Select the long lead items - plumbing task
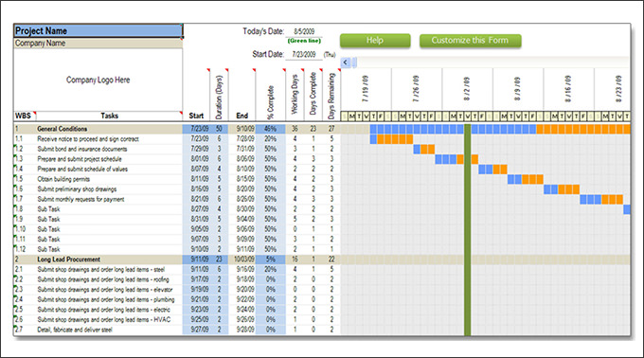The width and height of the screenshot is (644, 358). 106,299
